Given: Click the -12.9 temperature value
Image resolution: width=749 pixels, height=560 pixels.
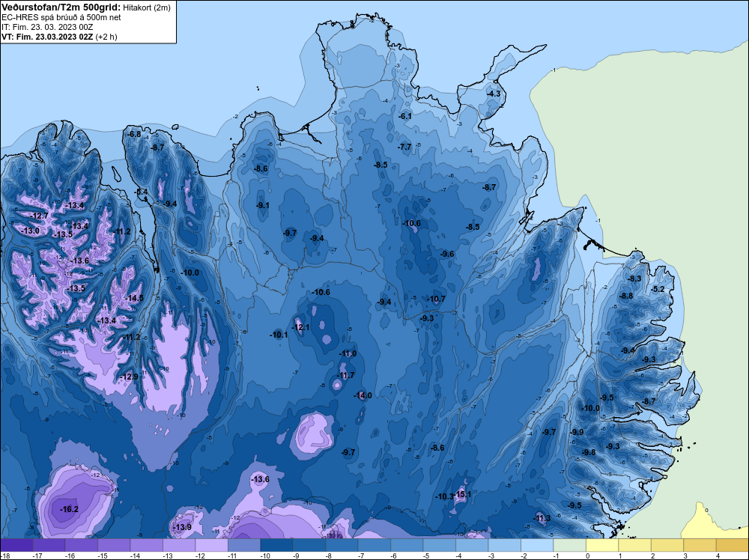Looking at the screenshot, I should click(130, 377).
